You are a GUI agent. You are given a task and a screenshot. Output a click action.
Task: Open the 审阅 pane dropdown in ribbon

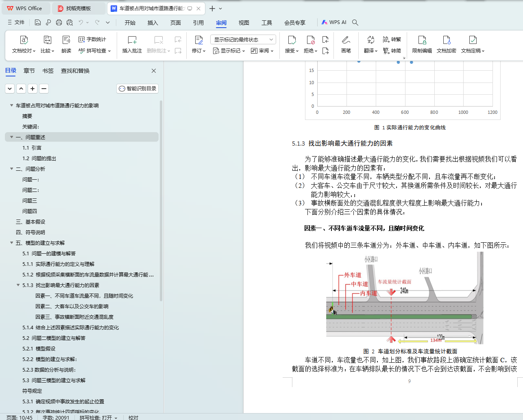(x=262, y=51)
